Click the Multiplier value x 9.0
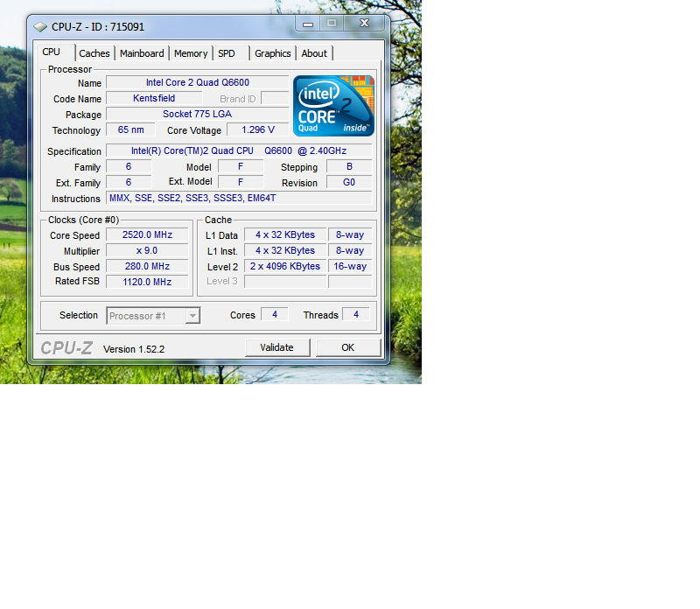This screenshot has height=609, width=700. coord(147,250)
